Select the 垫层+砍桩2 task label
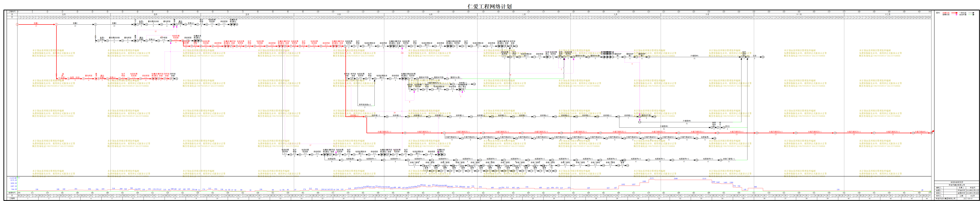This screenshot has width=980, height=201. 102,39
